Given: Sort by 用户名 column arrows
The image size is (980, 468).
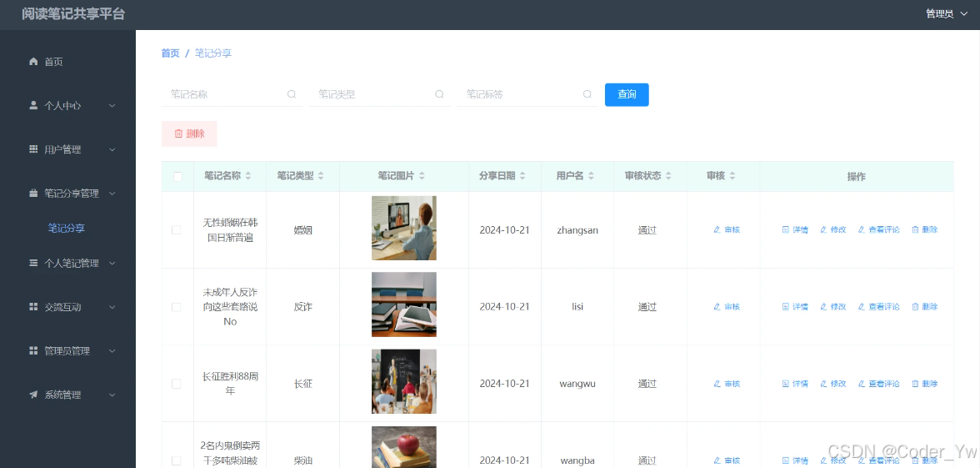Looking at the screenshot, I should pyautogui.click(x=591, y=177).
